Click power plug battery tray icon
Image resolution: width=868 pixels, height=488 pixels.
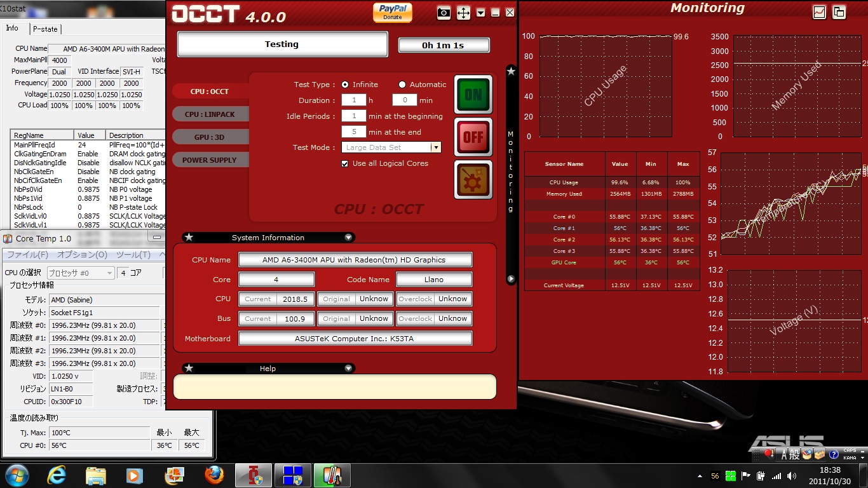[761, 476]
